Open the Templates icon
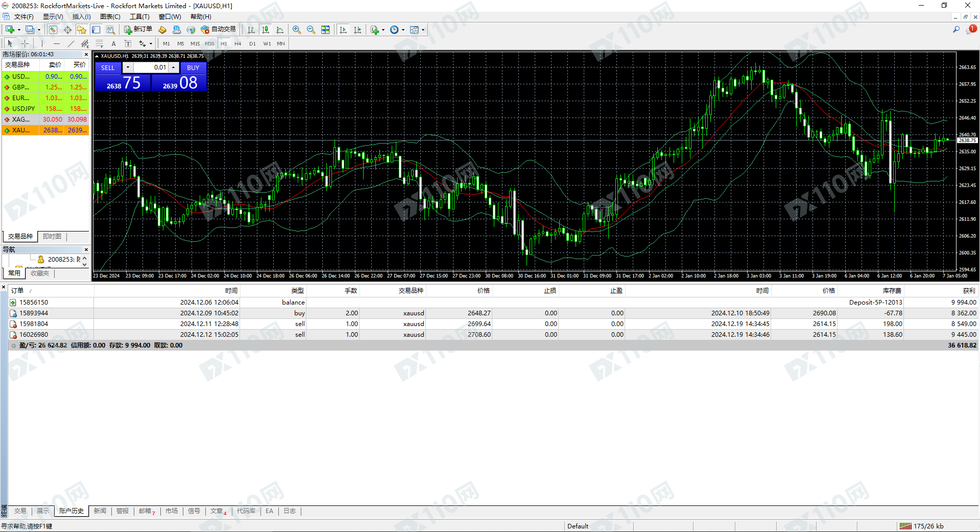The width and height of the screenshot is (980, 532). click(x=414, y=30)
